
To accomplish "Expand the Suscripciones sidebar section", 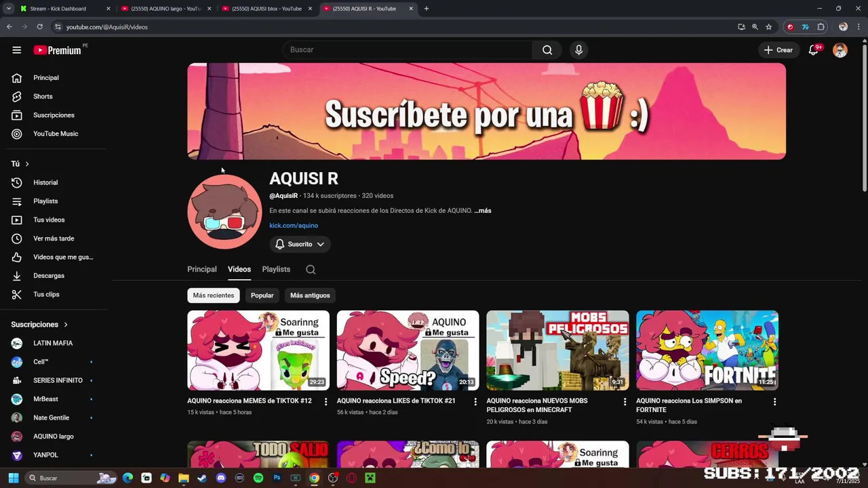I will coord(39,325).
